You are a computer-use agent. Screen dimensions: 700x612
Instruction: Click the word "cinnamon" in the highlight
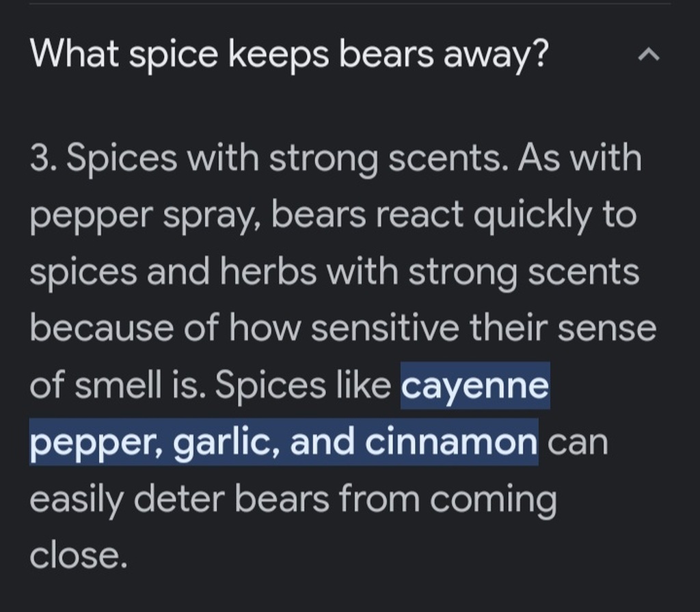tap(451, 442)
